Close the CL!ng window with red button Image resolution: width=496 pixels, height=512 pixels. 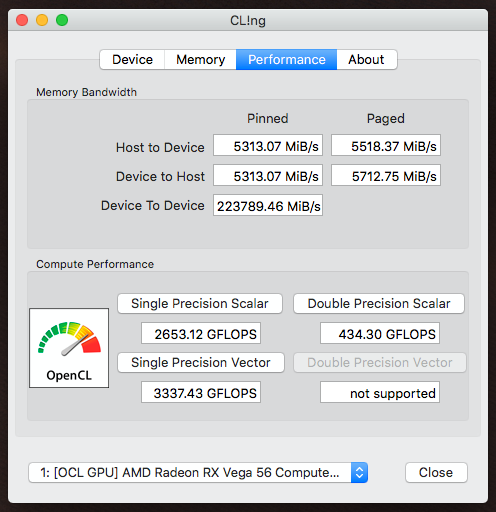pos(22,20)
